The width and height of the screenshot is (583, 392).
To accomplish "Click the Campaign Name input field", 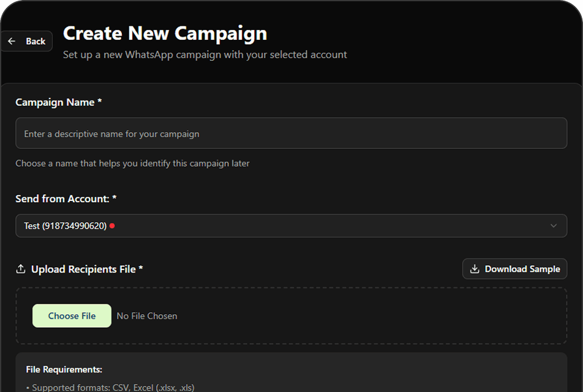I will (x=291, y=133).
